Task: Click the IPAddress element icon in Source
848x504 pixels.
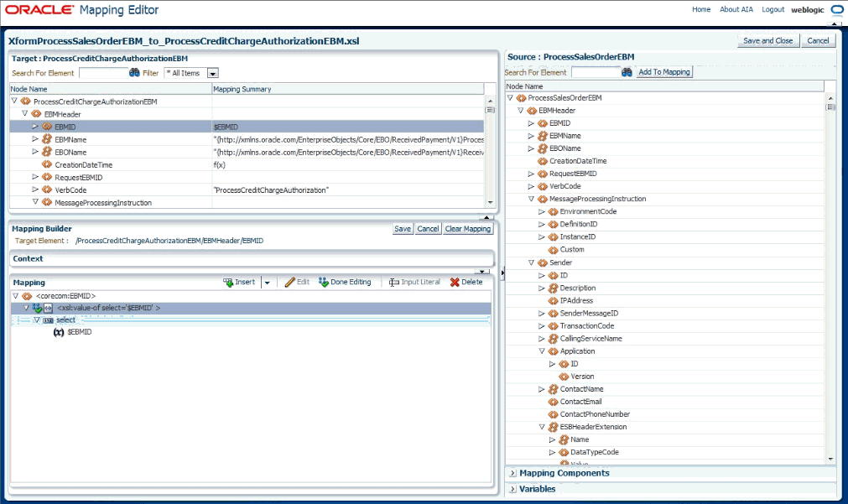Action: pos(553,301)
